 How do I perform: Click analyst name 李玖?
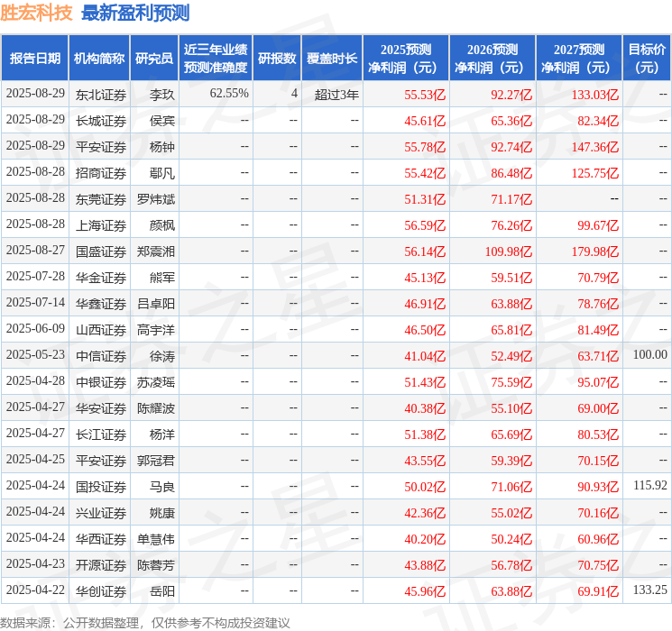pos(162,95)
